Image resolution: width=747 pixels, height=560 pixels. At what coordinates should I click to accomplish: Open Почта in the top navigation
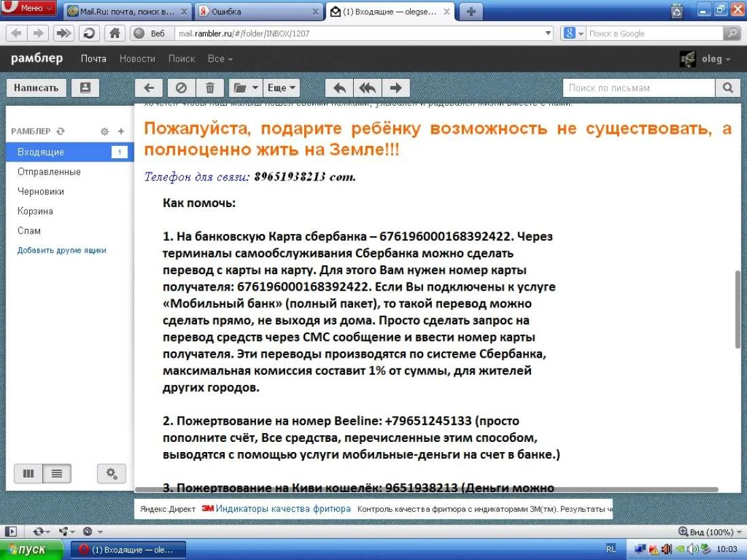pyautogui.click(x=94, y=58)
